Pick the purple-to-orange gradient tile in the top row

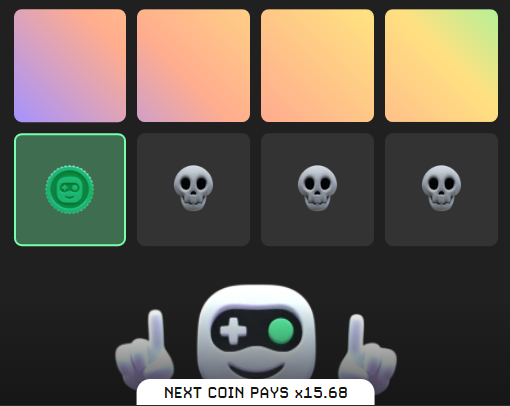[x=70, y=66]
